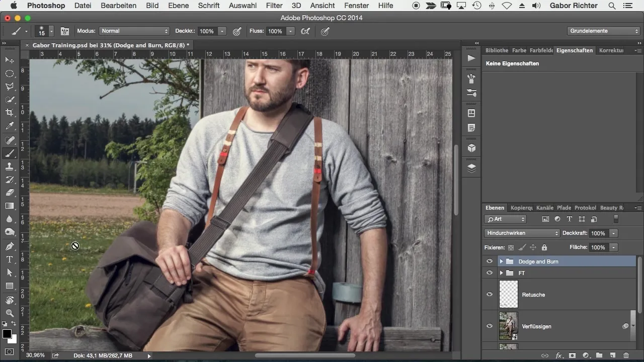This screenshot has height=362, width=644.
Task: Open the Brush panel toggle in options bar
Action: pos(65,31)
